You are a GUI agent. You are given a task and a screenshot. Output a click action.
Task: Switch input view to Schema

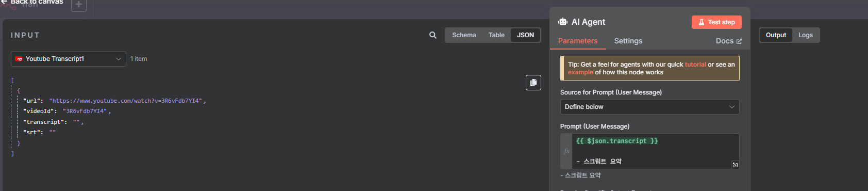[464, 35]
